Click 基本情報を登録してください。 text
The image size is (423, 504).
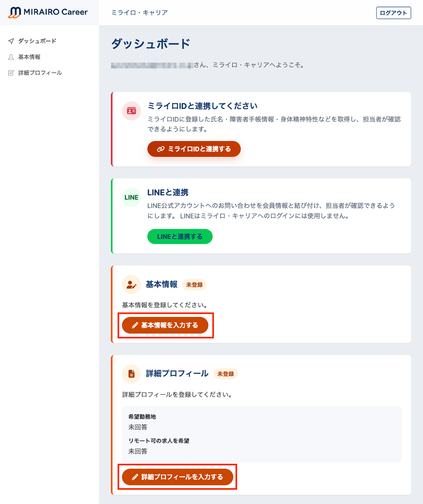point(165,305)
